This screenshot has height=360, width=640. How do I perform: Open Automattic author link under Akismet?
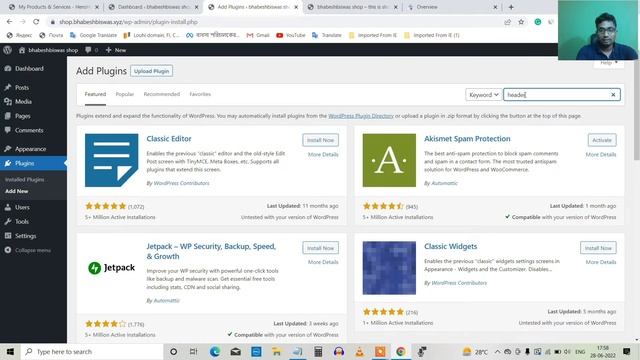pos(444,183)
